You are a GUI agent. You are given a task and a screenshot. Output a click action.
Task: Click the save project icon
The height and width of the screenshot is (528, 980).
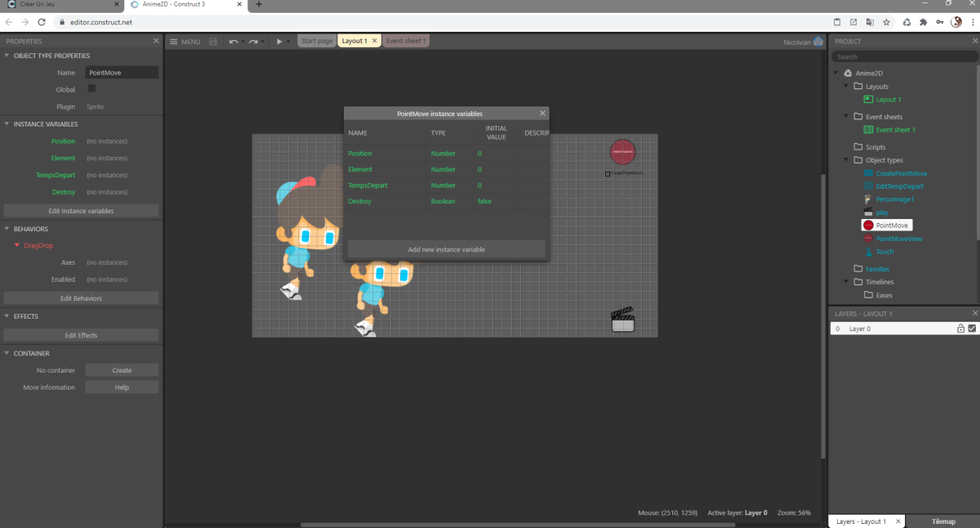[212, 40]
